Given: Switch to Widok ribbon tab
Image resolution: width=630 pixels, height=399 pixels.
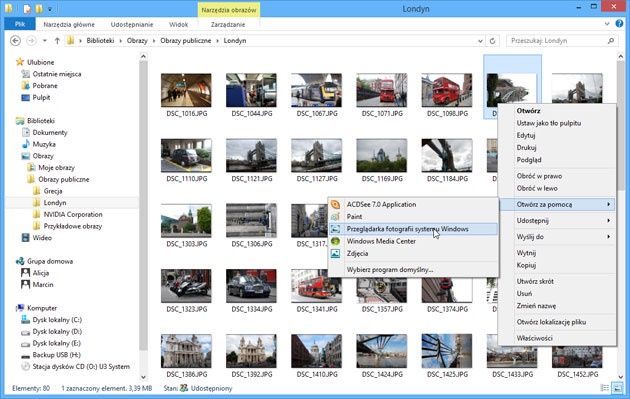Looking at the screenshot, I should coord(178,25).
